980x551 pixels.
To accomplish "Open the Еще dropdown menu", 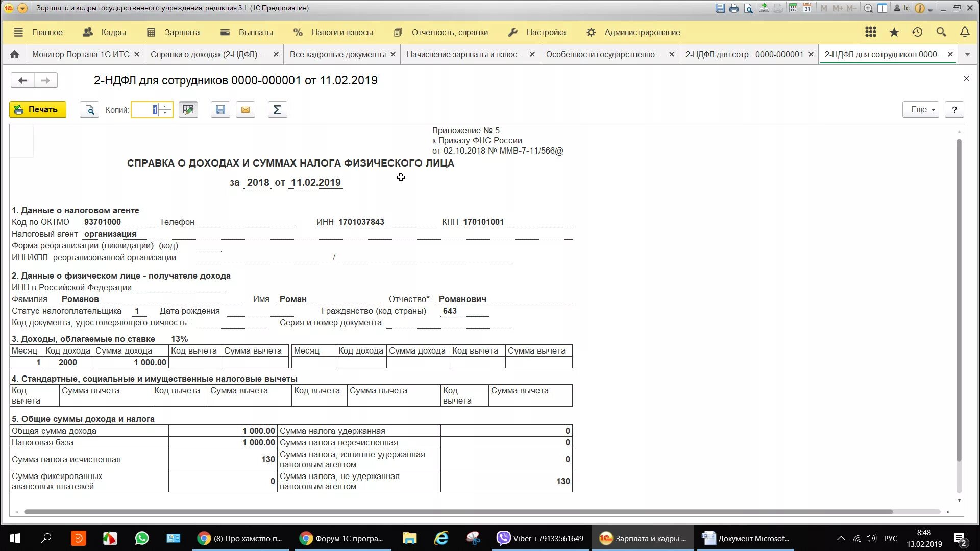I will click(x=921, y=110).
